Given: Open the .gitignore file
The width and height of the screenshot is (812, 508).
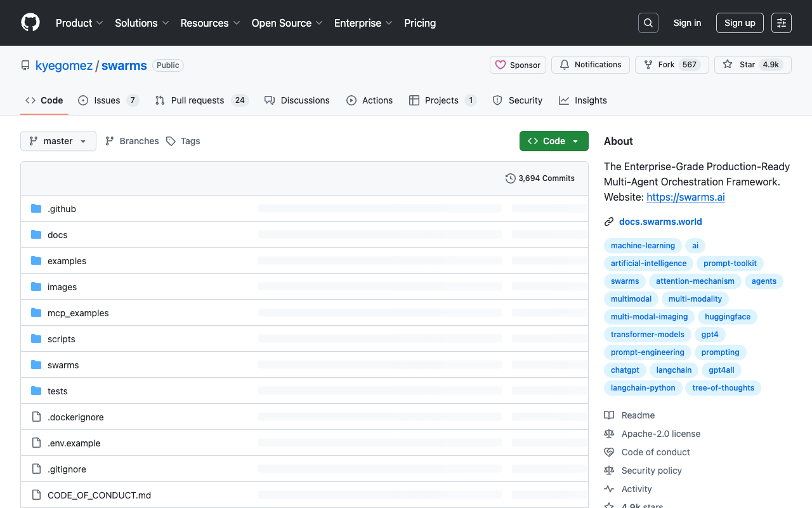Looking at the screenshot, I should (x=67, y=469).
